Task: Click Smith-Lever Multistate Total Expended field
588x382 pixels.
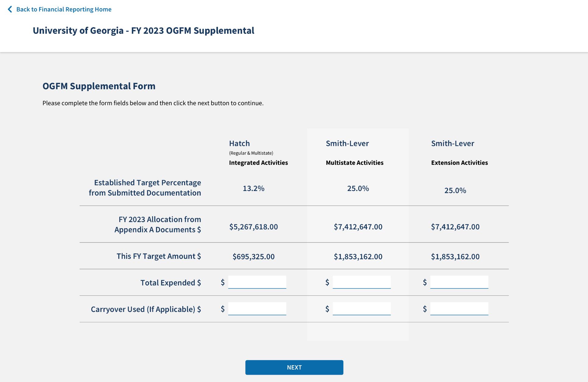Action: [x=362, y=282]
